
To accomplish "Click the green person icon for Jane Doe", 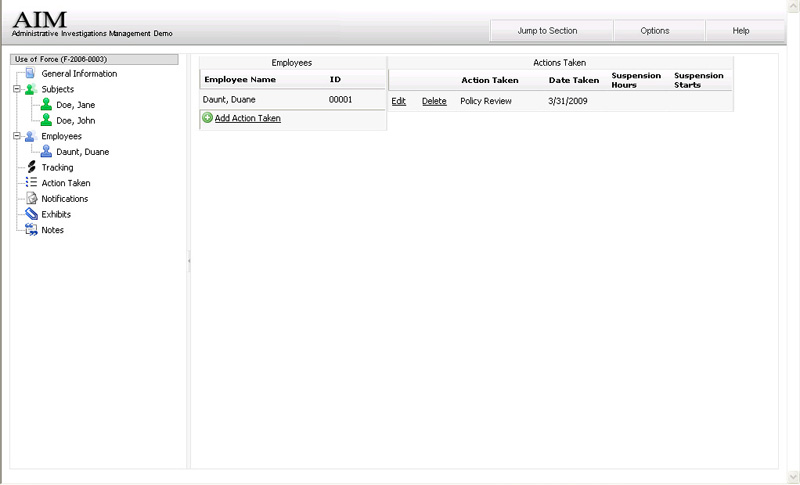I will click(x=46, y=105).
